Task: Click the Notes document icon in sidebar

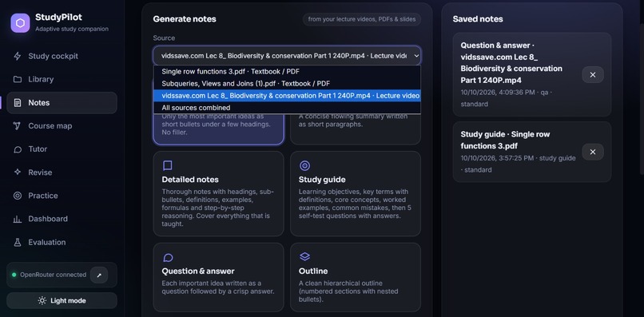Action: click(x=18, y=103)
